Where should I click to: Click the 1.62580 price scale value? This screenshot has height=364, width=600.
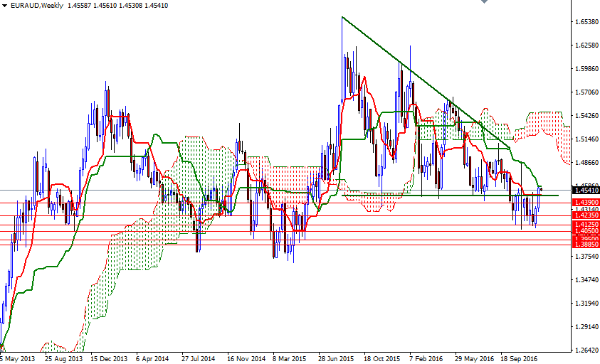[587, 45]
